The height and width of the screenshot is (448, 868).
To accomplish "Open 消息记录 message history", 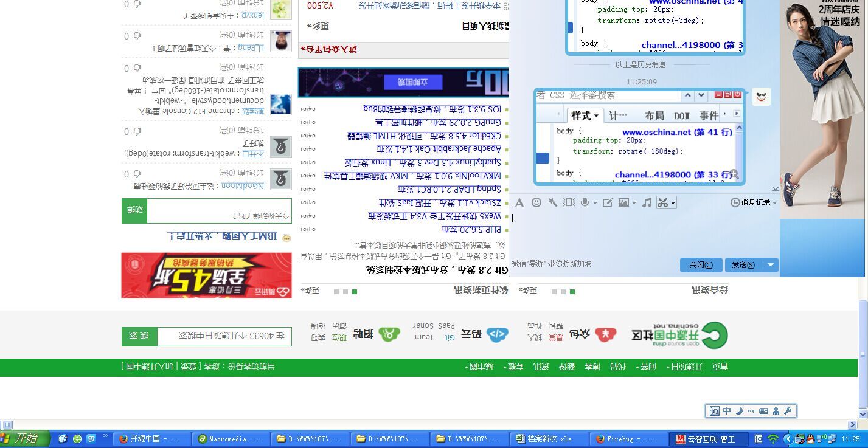I will point(751,202).
